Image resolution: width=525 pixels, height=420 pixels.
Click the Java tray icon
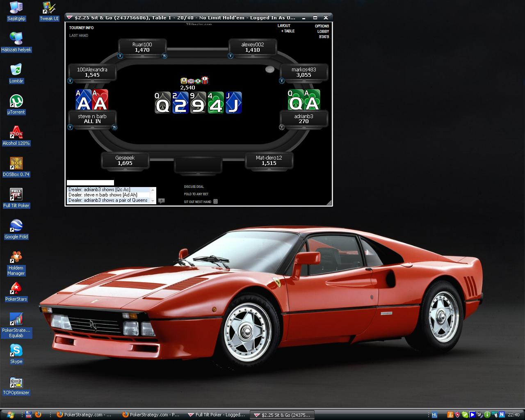(450, 415)
